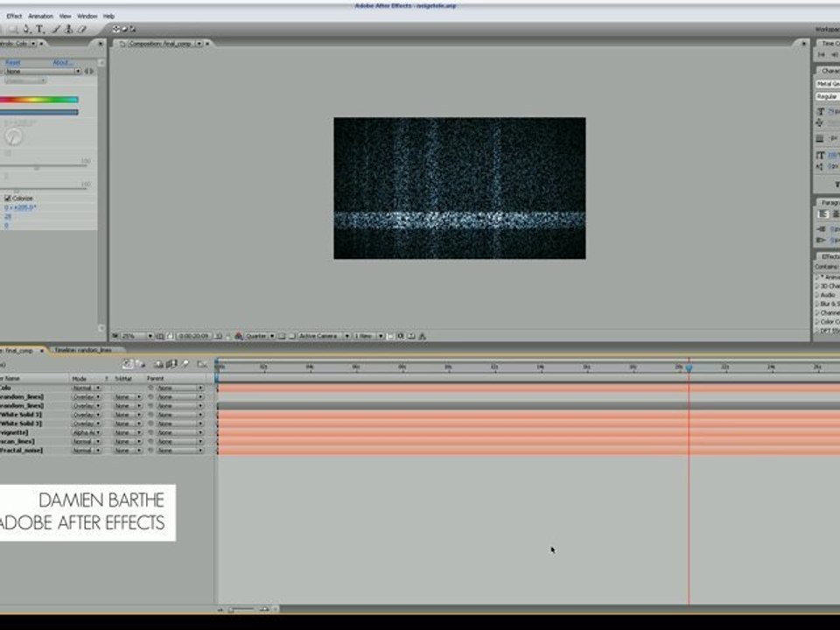Viewport: 840px width, 630px height.
Task: Open the Mode dropdown for the Colo layer
Action: pyautogui.click(x=87, y=388)
